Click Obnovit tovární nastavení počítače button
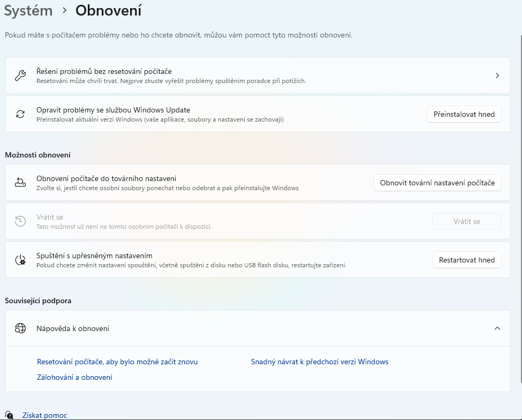 tap(437, 183)
